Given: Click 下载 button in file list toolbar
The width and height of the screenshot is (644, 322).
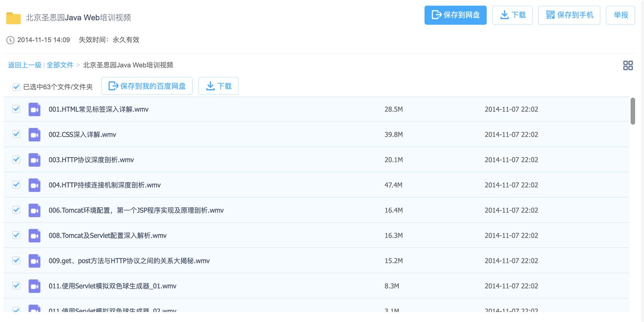Looking at the screenshot, I should [218, 86].
